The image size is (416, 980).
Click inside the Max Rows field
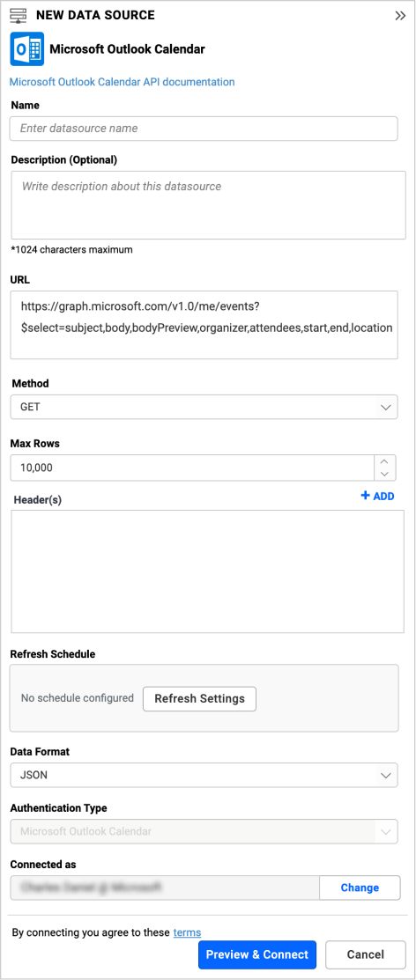coord(192,468)
